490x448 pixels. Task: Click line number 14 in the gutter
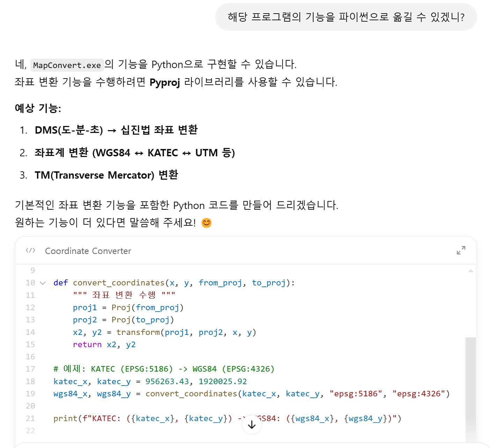pos(30,332)
